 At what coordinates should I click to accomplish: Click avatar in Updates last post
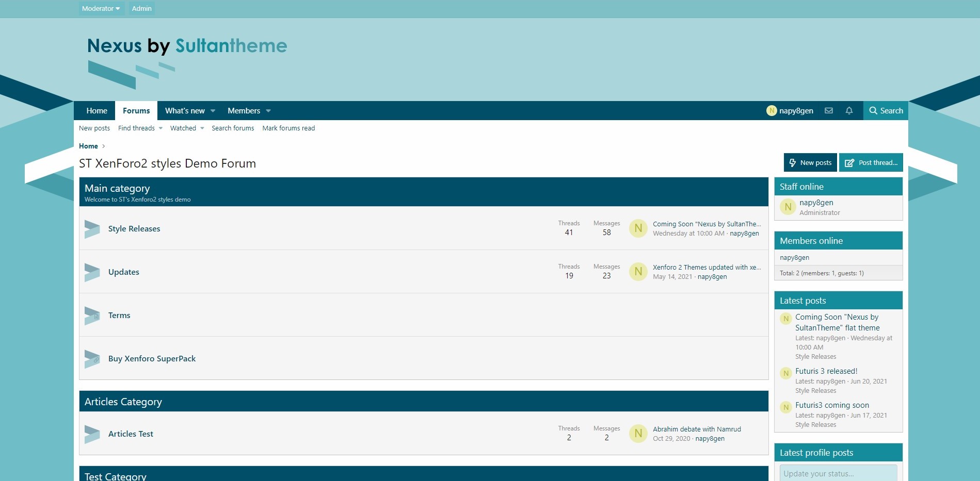click(x=638, y=272)
